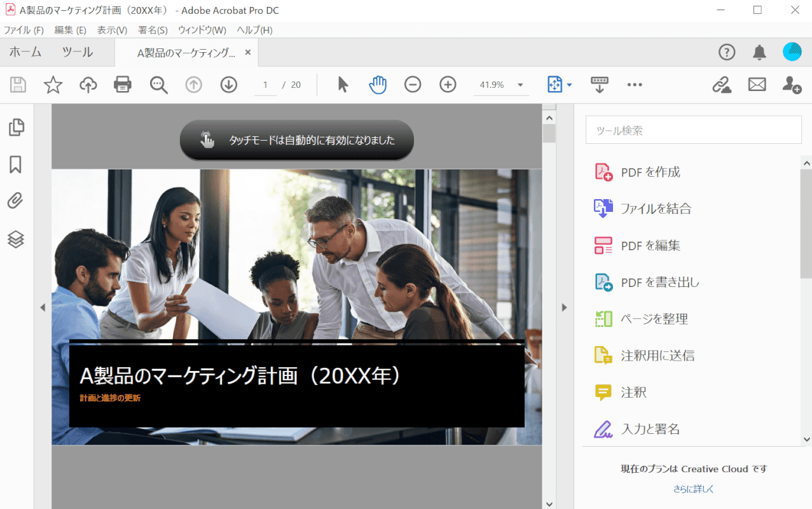
Task: Click ページを整理 tool
Action: 641,319
